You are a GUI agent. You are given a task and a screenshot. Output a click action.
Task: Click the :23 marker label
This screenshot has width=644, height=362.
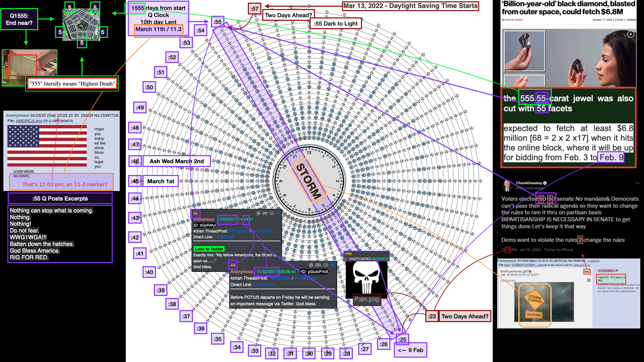tap(432, 316)
